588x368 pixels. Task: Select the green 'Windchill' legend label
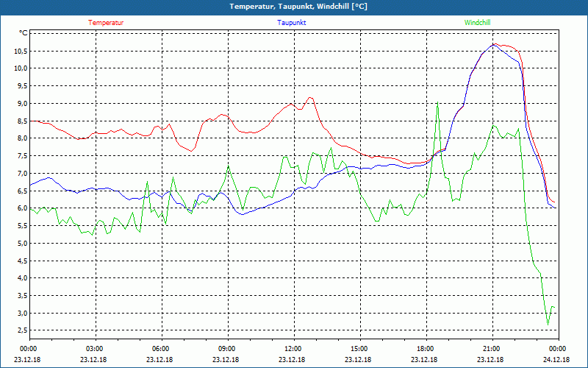(477, 23)
